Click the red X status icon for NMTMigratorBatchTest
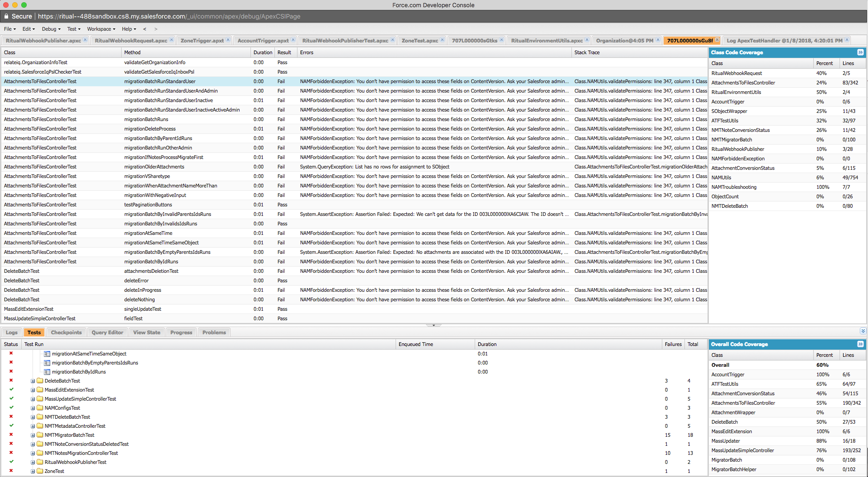Viewport: 868px width, 477px height. tap(10, 435)
